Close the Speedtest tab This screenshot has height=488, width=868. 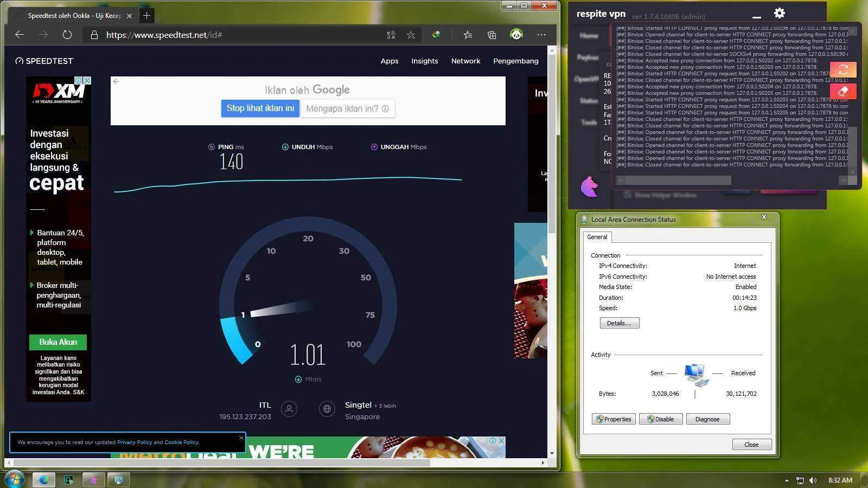pyautogui.click(x=129, y=16)
